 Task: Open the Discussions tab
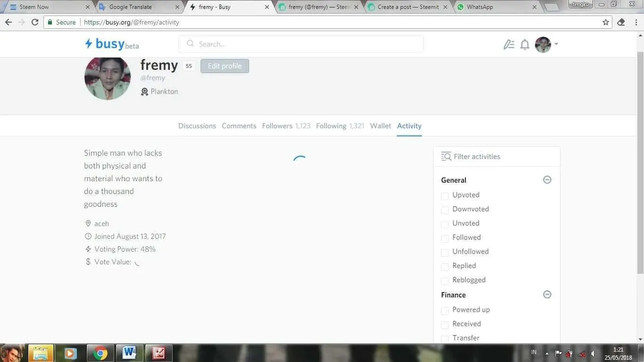pyautogui.click(x=197, y=126)
